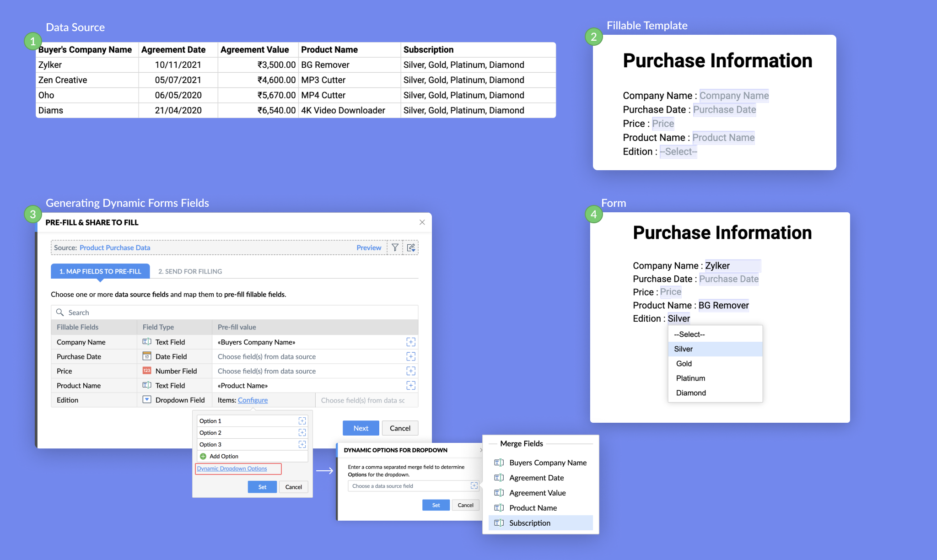This screenshot has height=560, width=937.
Task: Choose --Select-- in Edition dropdown list
Action: click(715, 334)
